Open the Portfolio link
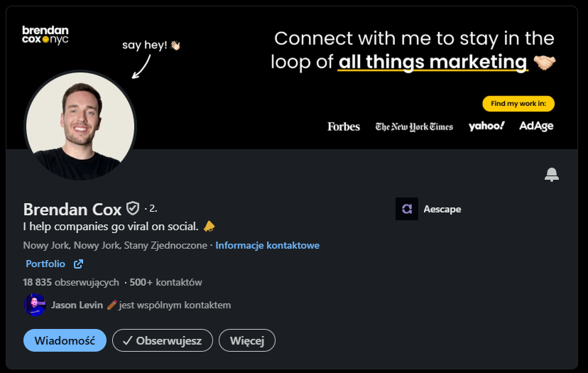This screenshot has height=373, width=588. click(x=45, y=264)
